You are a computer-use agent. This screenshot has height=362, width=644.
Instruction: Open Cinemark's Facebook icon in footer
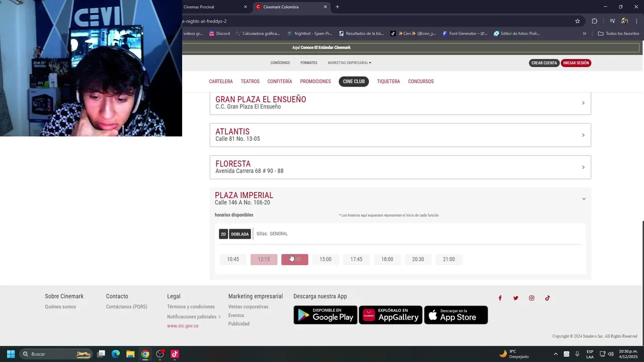500,298
